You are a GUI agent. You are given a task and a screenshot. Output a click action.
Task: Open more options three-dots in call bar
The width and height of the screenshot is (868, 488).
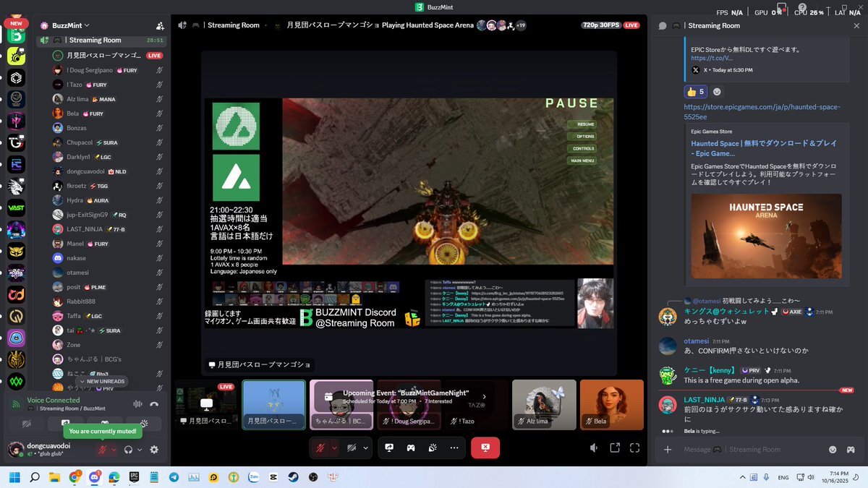coord(454,448)
